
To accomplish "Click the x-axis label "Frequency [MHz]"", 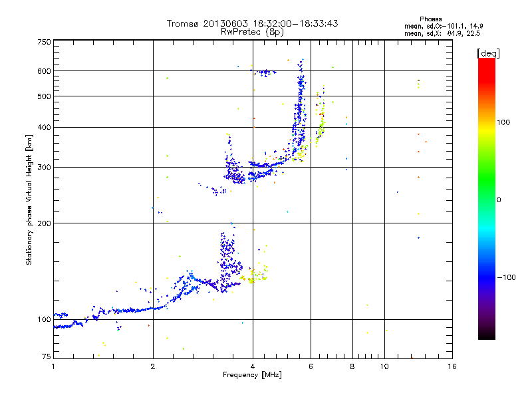I will tap(252, 375).
